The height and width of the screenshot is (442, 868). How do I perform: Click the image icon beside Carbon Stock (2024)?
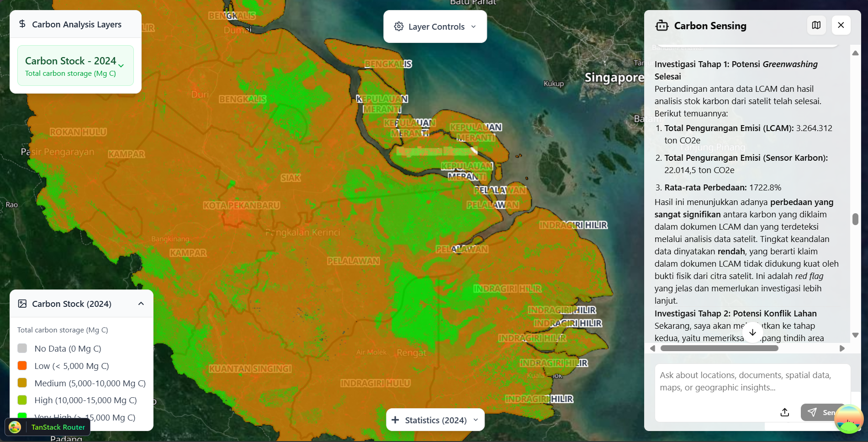22,304
